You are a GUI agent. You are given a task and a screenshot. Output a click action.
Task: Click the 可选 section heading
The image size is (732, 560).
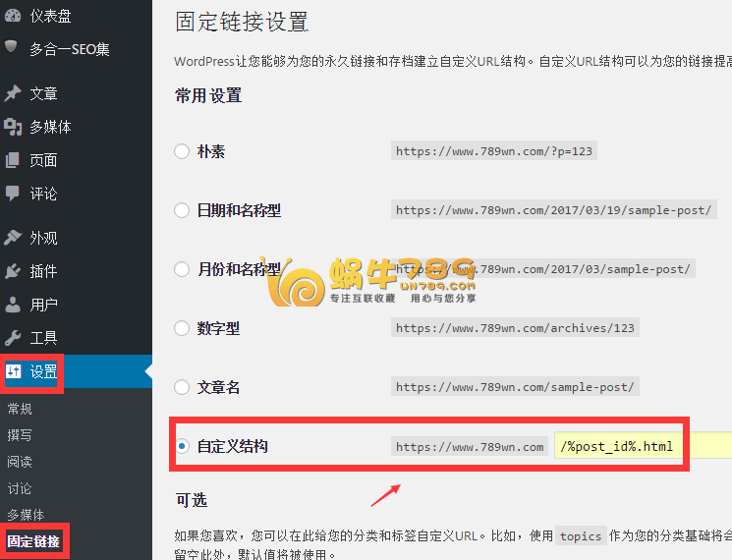coord(192,500)
